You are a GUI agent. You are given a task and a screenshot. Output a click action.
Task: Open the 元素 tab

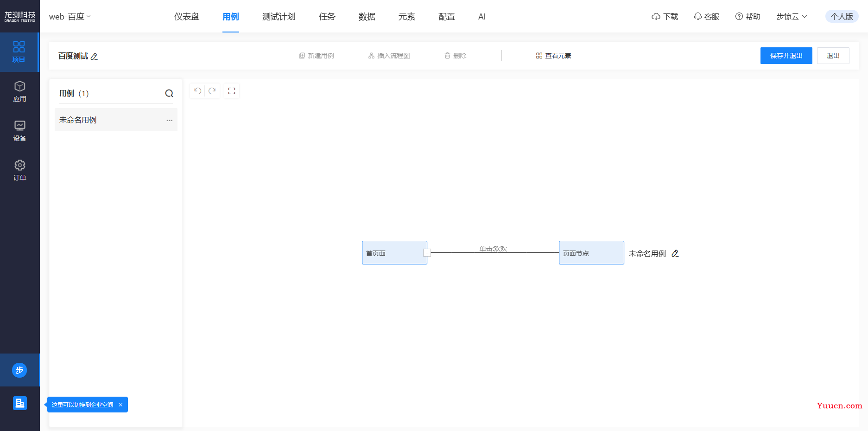click(x=407, y=17)
